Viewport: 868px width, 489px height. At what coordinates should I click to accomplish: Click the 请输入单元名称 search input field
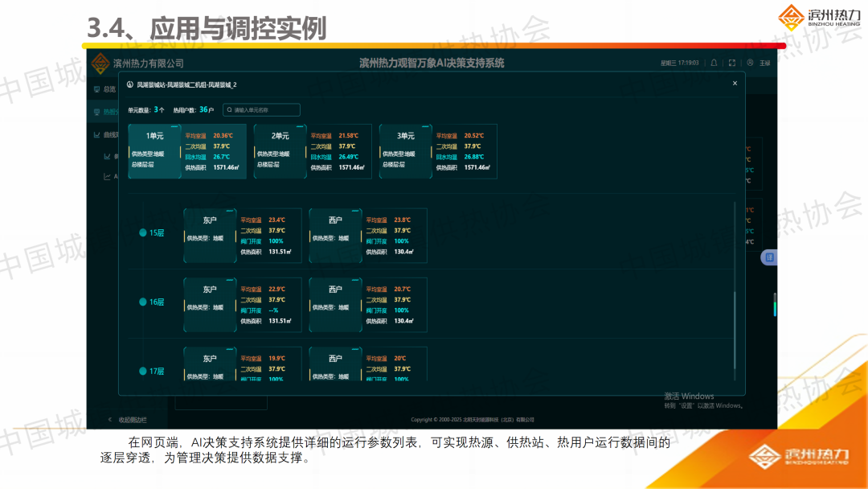coord(265,110)
